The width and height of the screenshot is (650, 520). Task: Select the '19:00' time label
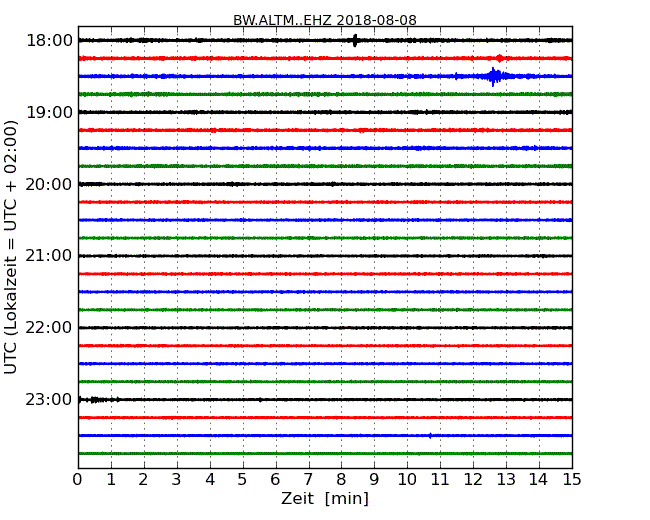click(49, 112)
